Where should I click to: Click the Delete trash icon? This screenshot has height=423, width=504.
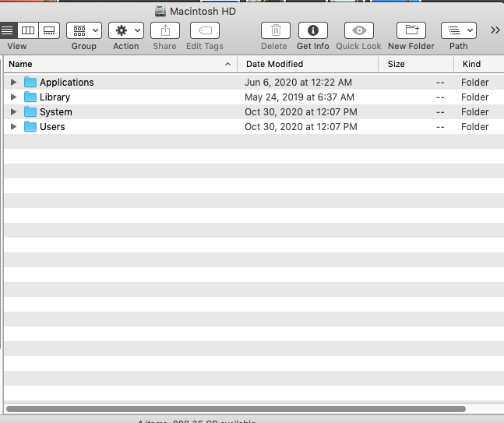pyautogui.click(x=276, y=30)
